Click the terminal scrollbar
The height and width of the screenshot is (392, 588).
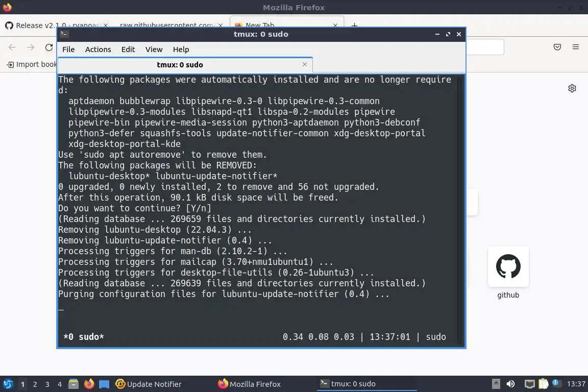point(460,210)
